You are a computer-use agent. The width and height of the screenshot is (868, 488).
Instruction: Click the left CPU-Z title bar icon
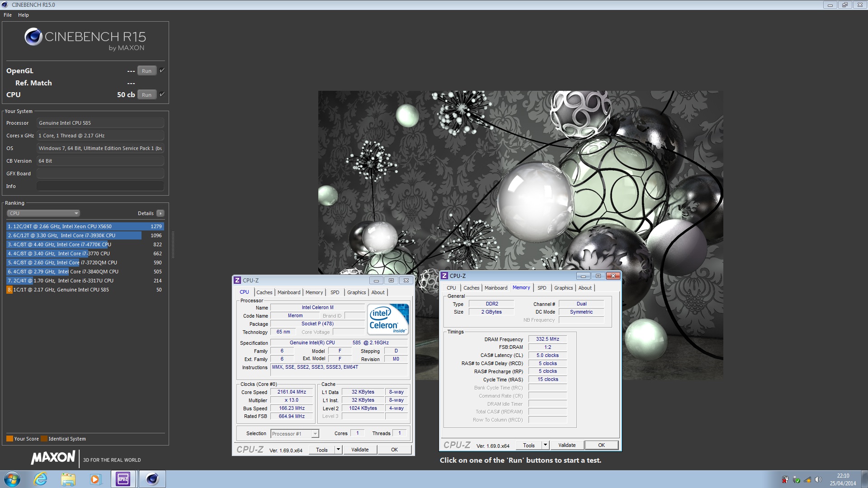click(x=237, y=281)
